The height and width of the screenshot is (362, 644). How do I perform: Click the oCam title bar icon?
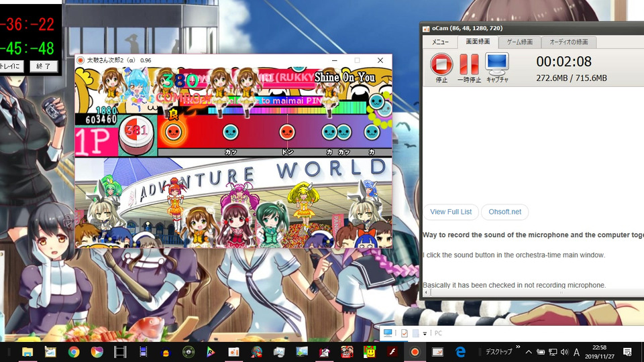coord(427,29)
